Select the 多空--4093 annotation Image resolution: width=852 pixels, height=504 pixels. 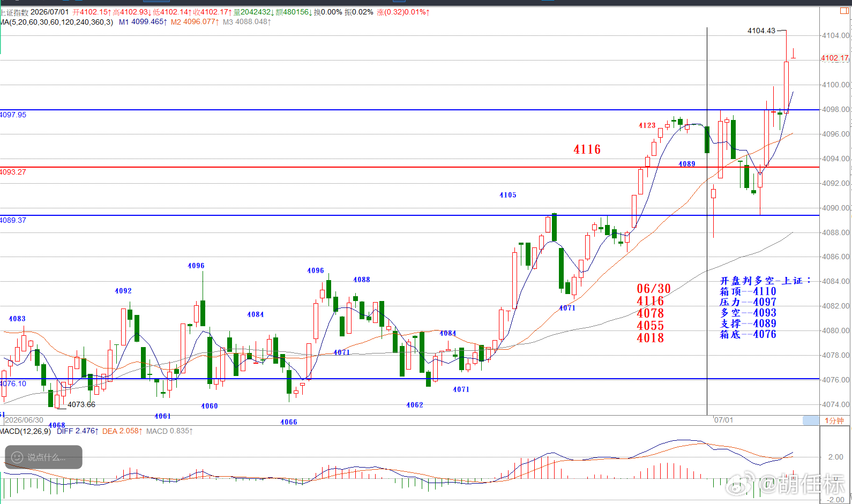pyautogui.click(x=748, y=313)
